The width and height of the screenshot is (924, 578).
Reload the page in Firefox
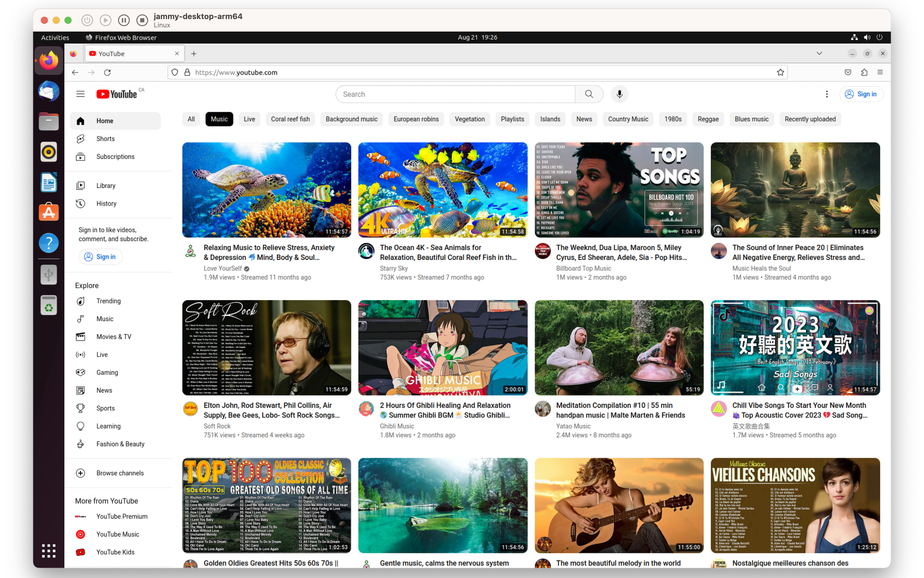pos(107,72)
